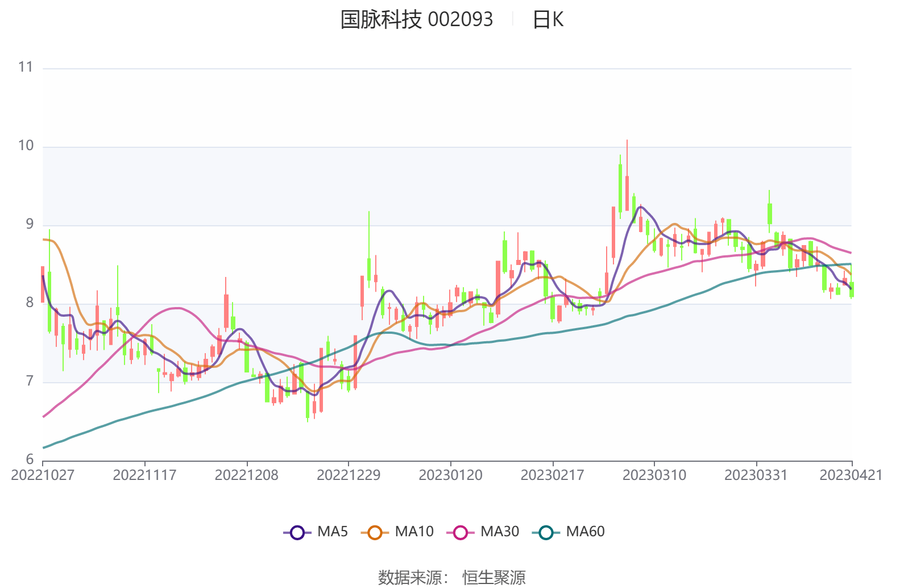Click x-axis date label 20221229
The image size is (904, 588).
(x=349, y=475)
